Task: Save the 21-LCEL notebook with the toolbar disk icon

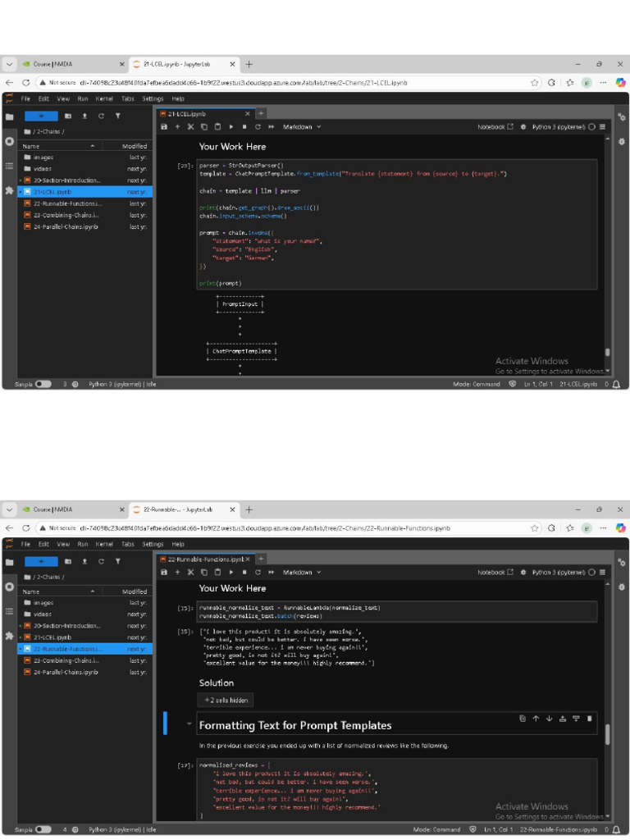Action: click(164, 127)
